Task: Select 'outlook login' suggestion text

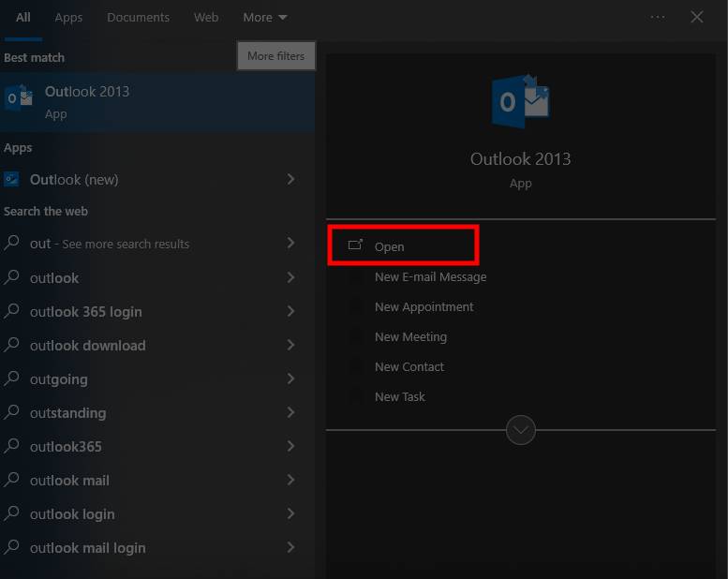Action: 72,514
